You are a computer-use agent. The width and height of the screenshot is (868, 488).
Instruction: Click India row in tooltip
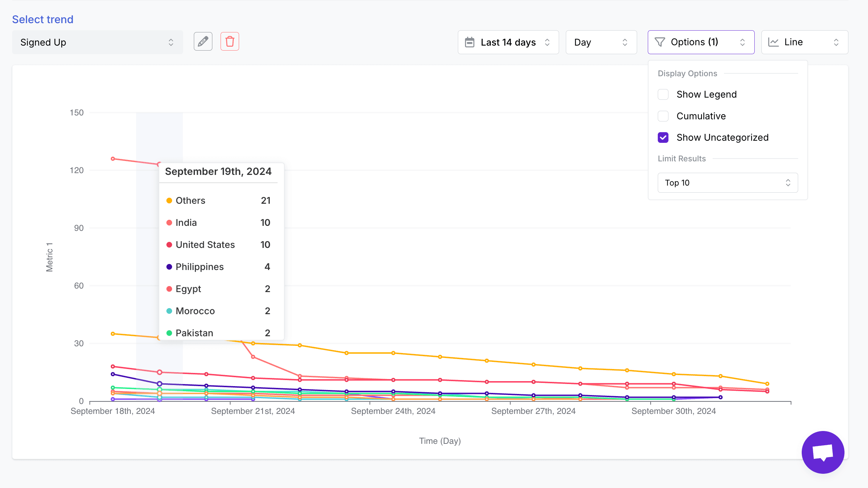point(218,223)
